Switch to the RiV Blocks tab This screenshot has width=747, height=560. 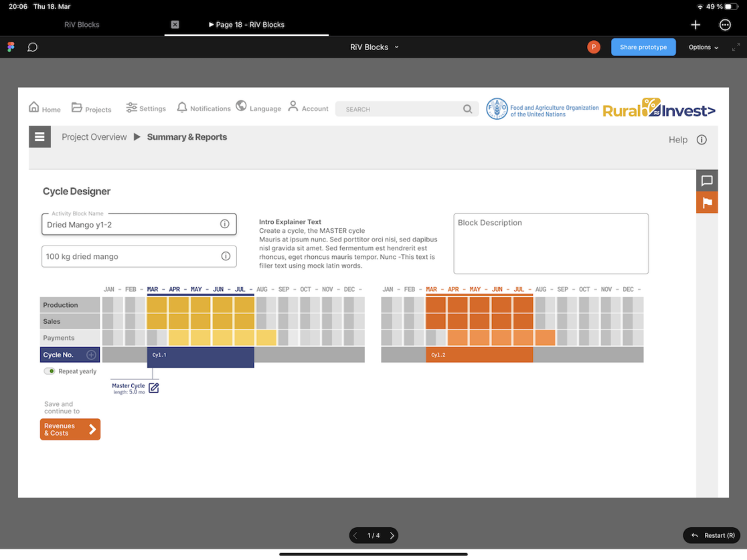[82, 25]
